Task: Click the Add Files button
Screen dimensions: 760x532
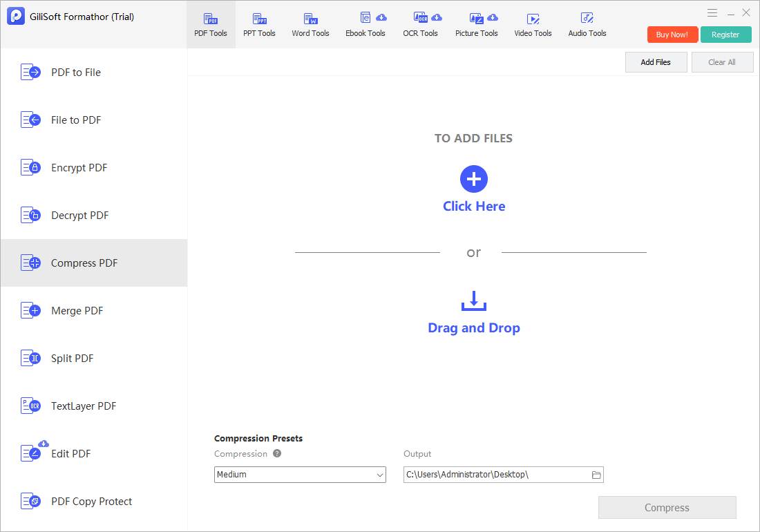Action: [x=656, y=62]
